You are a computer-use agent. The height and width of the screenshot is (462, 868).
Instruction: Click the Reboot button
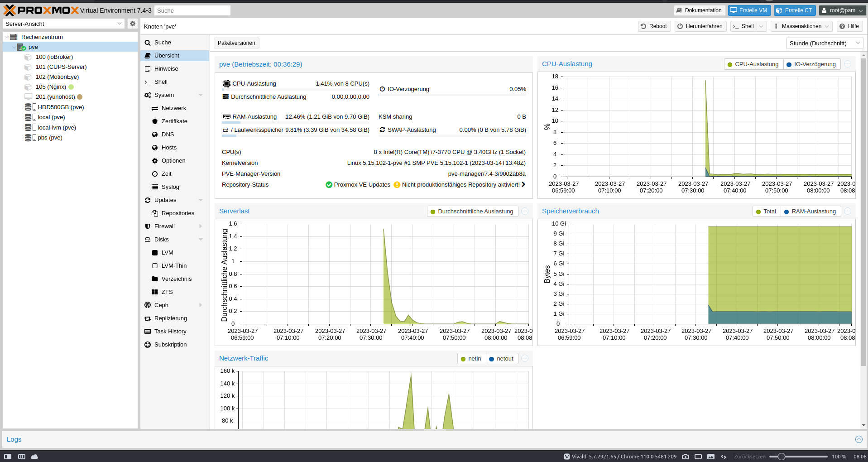click(654, 26)
